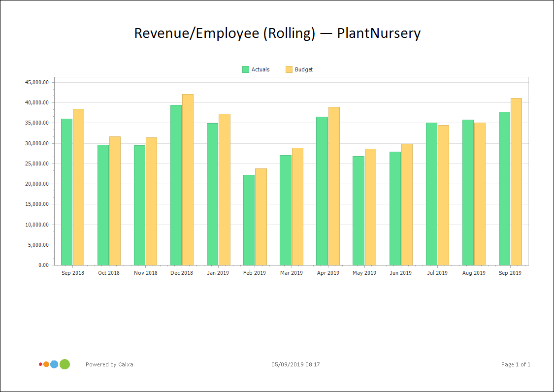The width and height of the screenshot is (554, 392).
Task: Select the May 2019 axis label
Action: click(364, 272)
